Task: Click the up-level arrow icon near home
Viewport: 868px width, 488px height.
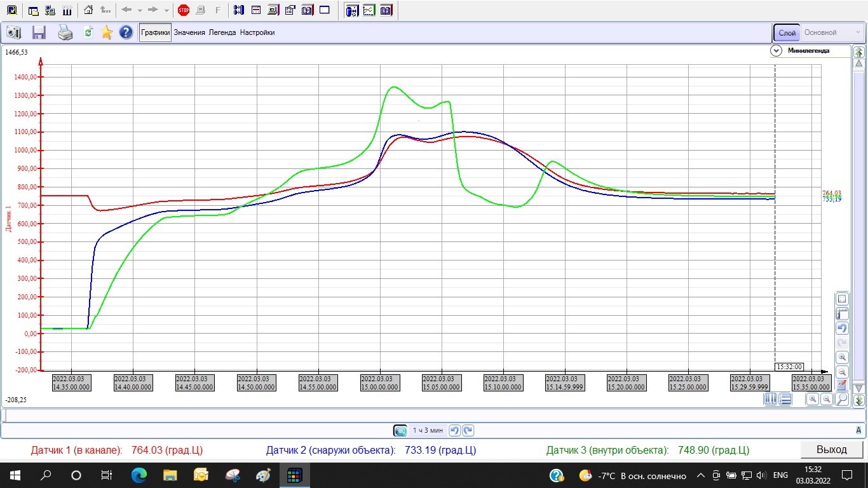Action: 105,10
